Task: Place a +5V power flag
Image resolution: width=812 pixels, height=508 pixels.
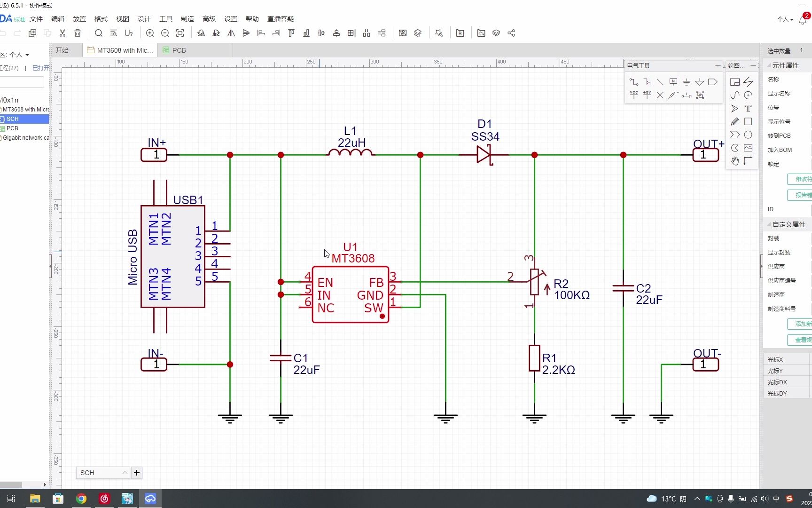Action: click(x=647, y=95)
